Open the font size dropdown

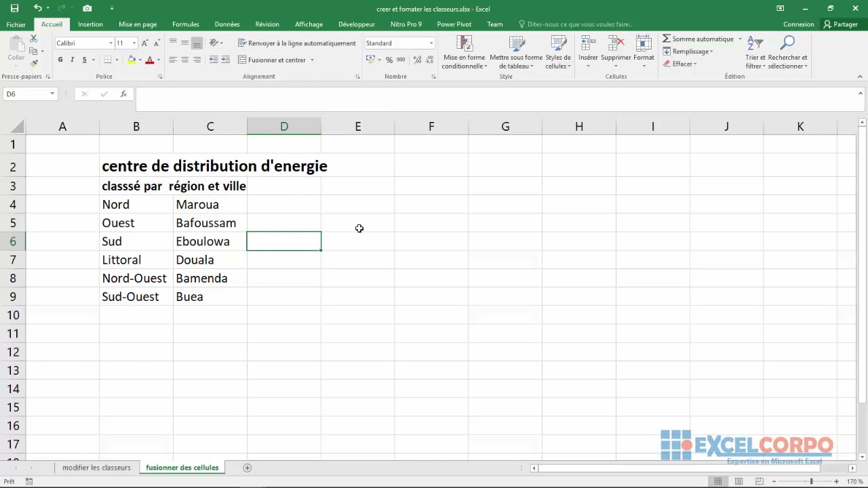(x=134, y=43)
